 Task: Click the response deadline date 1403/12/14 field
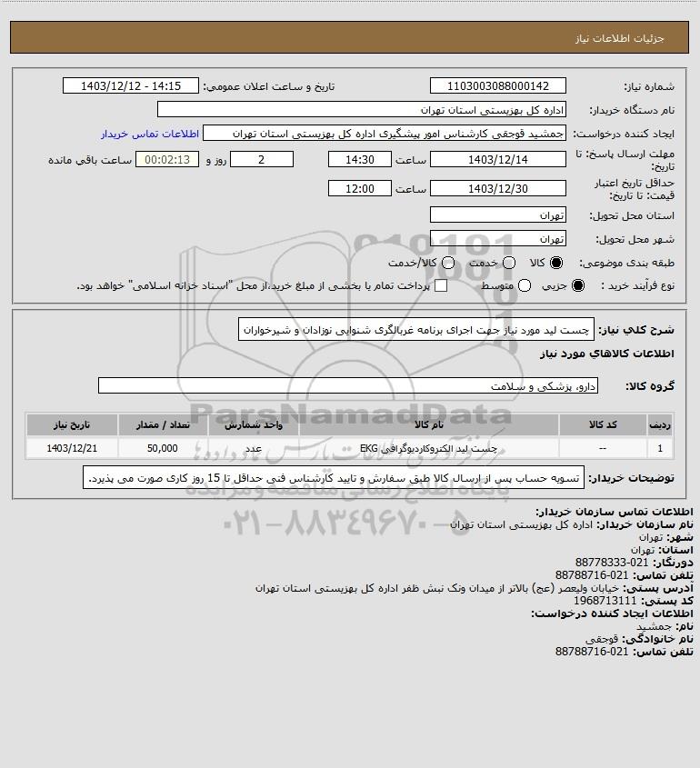[497, 160]
